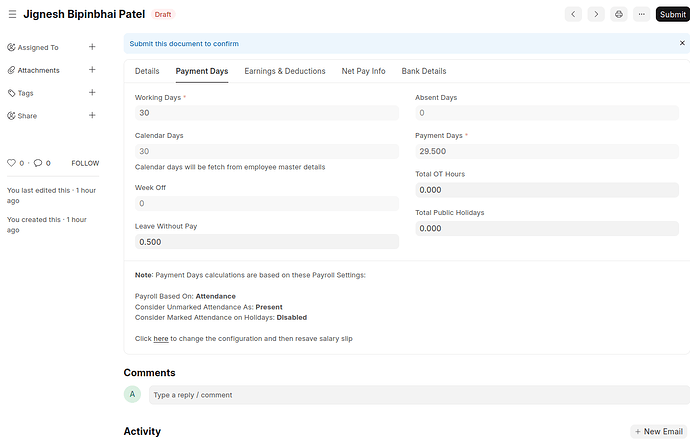Click the Leave Without Pay field
The height and width of the screenshot is (442, 690).
[x=267, y=242]
